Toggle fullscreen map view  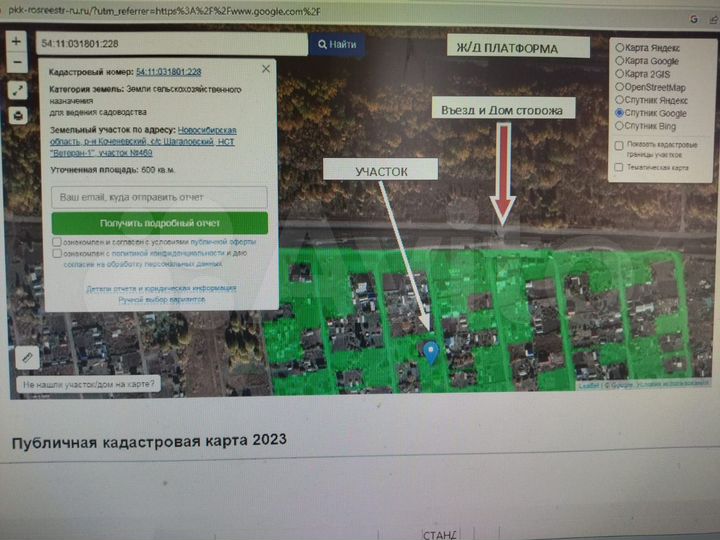[18, 91]
